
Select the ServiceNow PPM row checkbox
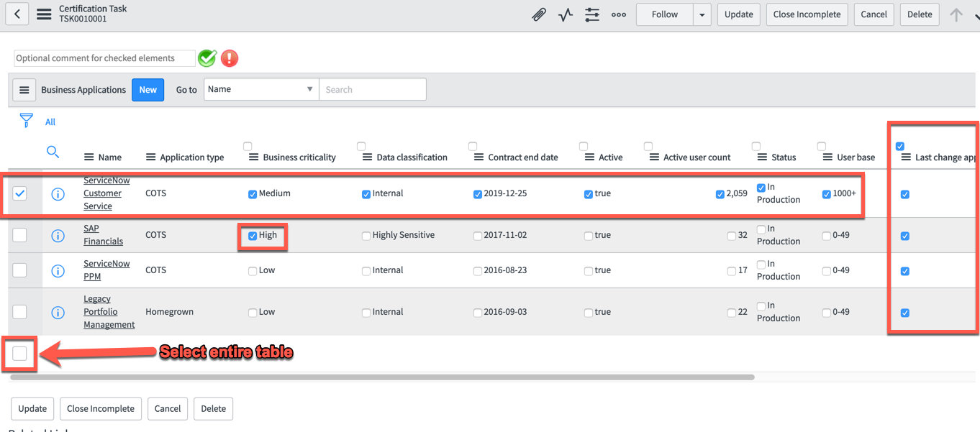tap(19, 270)
